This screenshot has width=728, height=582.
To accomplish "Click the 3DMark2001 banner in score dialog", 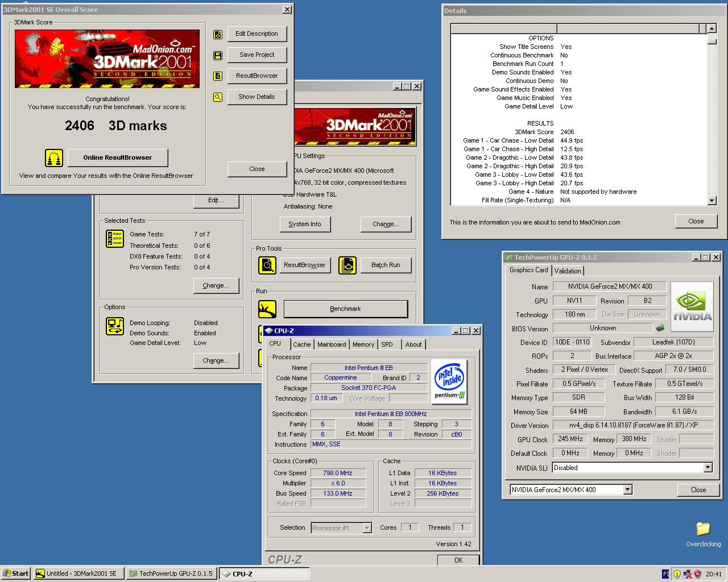I will coord(107,59).
